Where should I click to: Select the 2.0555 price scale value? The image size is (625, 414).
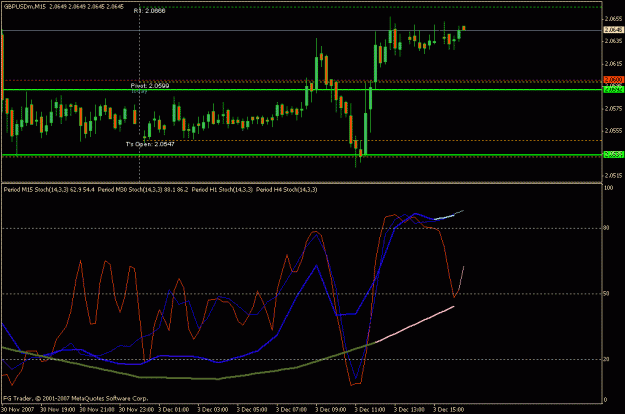(613, 130)
